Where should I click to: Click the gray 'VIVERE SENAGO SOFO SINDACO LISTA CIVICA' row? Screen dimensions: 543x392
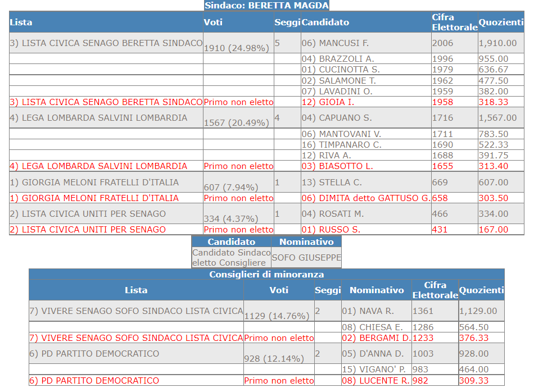pos(266,311)
